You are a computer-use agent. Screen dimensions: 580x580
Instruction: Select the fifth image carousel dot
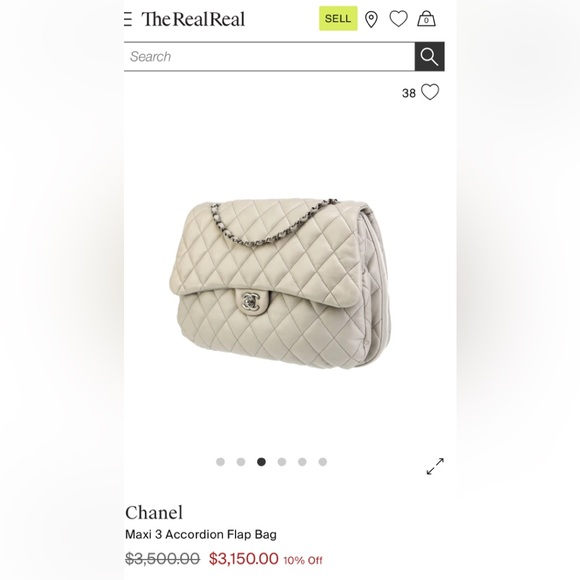[x=302, y=462]
